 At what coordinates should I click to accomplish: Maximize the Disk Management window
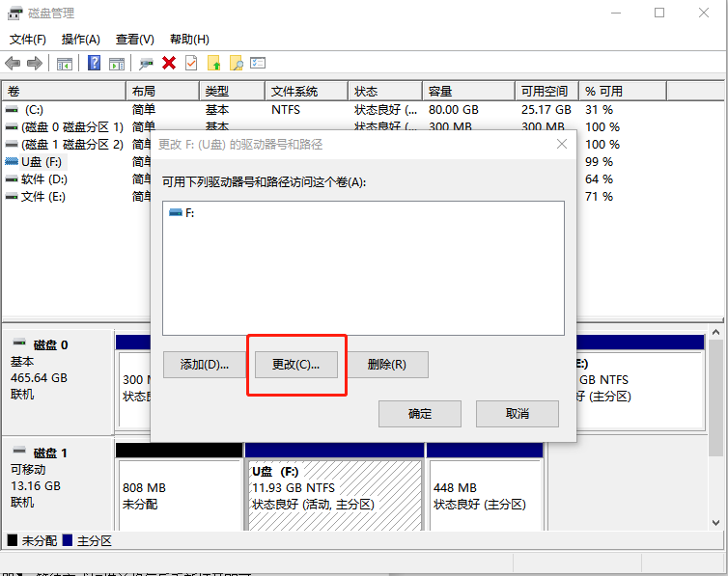659,13
